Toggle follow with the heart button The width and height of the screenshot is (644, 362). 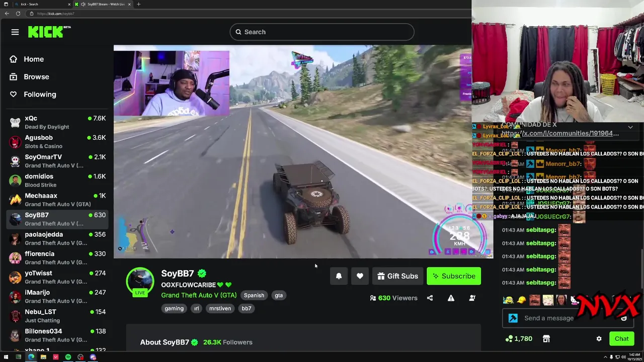click(360, 276)
